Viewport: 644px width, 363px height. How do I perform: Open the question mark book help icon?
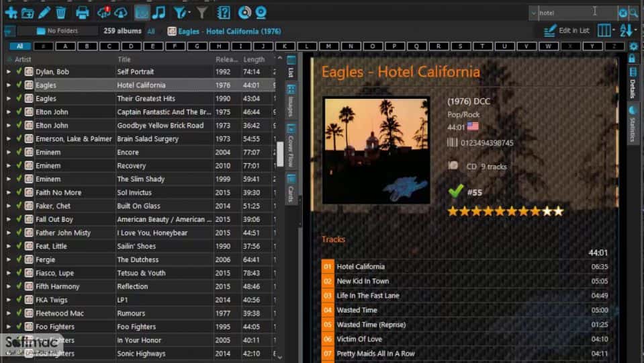click(x=224, y=13)
